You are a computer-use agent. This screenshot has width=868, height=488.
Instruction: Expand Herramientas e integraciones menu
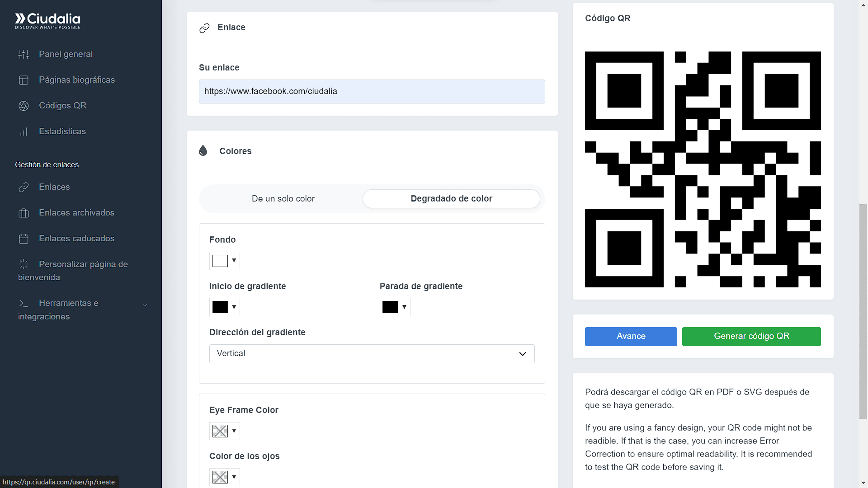coord(145,305)
